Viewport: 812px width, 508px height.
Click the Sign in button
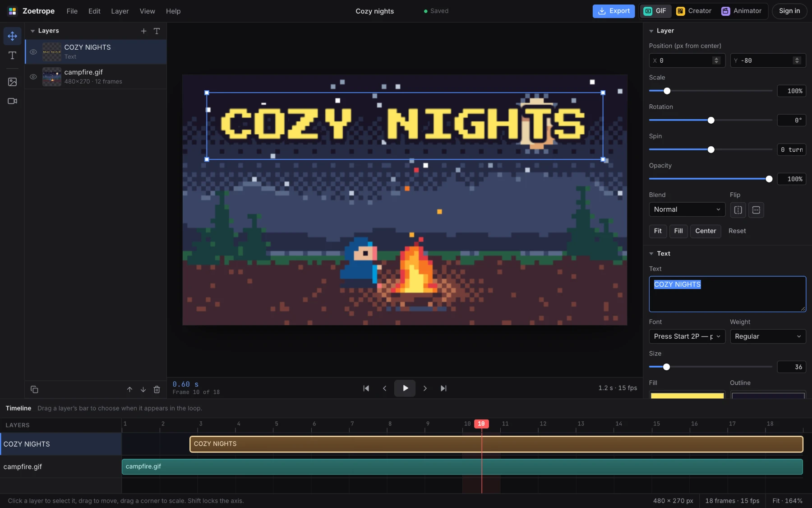pos(789,11)
